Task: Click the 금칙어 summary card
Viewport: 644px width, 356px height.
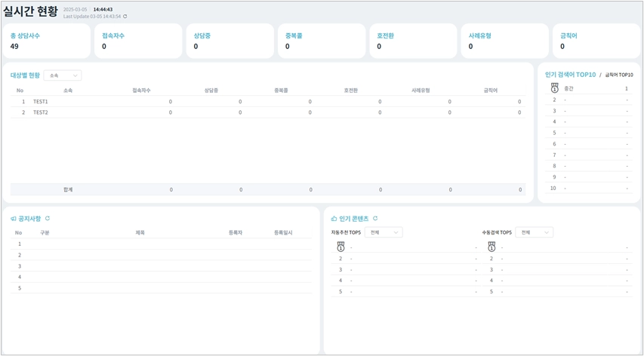Action: (596, 41)
